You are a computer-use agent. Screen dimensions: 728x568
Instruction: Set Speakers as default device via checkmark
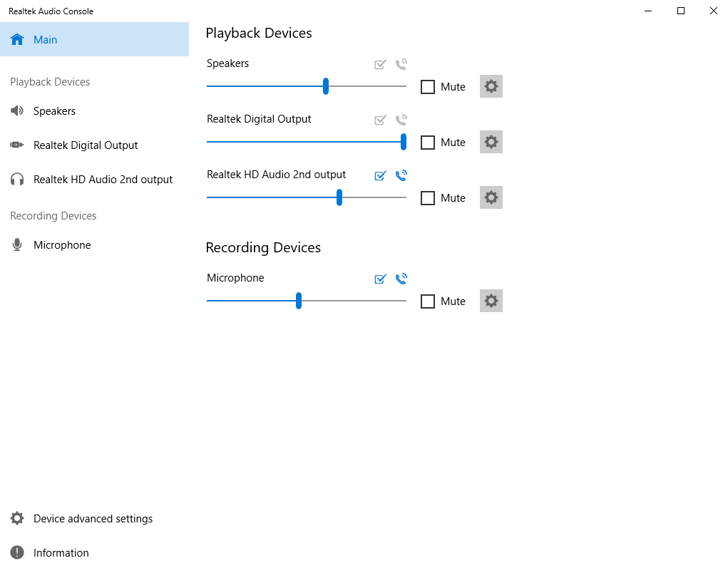click(380, 64)
